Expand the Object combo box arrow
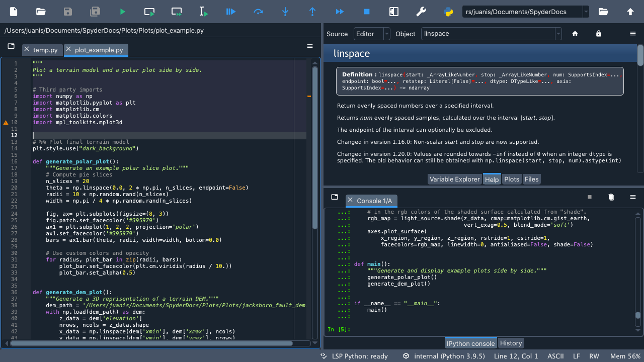 (558, 34)
